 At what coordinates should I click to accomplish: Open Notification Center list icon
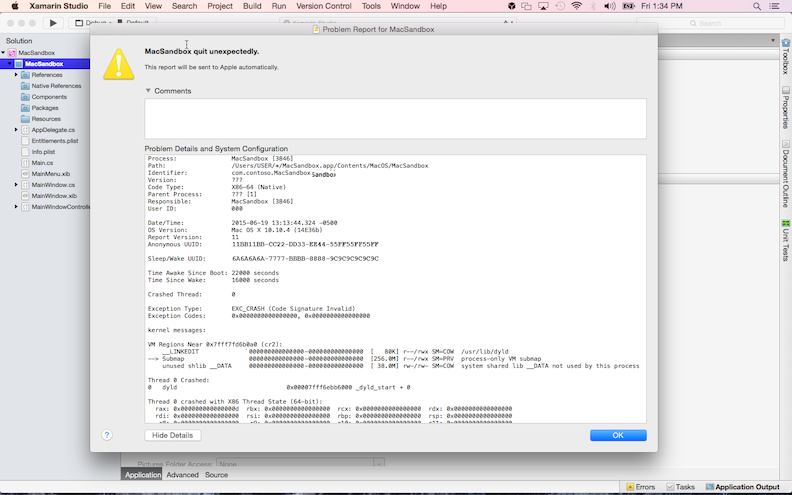click(774, 6)
